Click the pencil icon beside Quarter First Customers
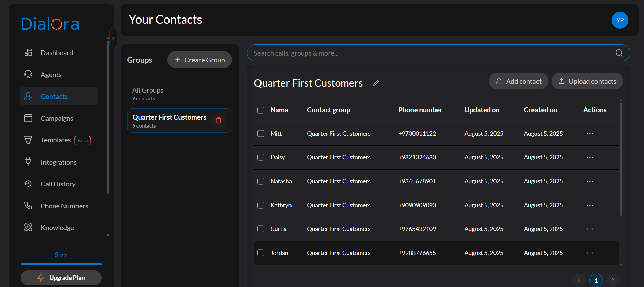644x287 pixels. (x=376, y=83)
